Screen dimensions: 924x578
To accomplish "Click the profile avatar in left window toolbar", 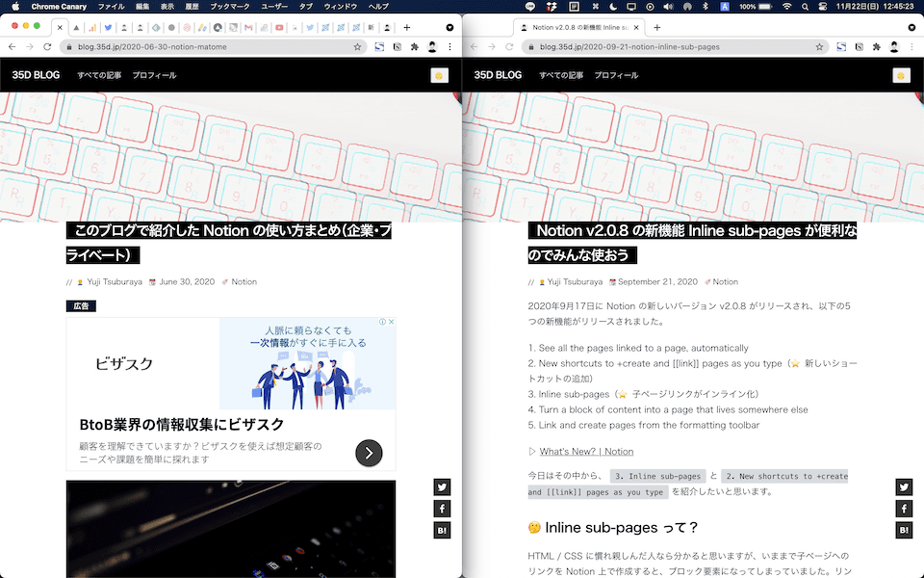I will pos(432,46).
